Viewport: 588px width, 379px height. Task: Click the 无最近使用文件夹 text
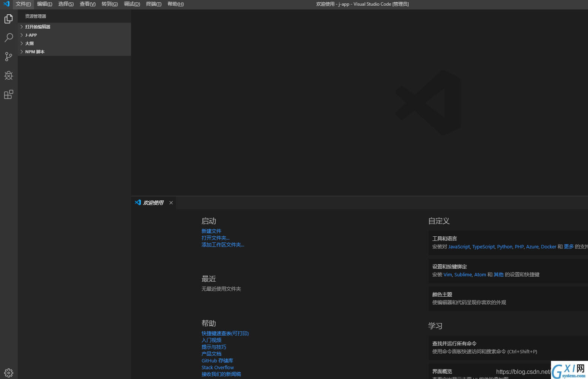[221, 289]
